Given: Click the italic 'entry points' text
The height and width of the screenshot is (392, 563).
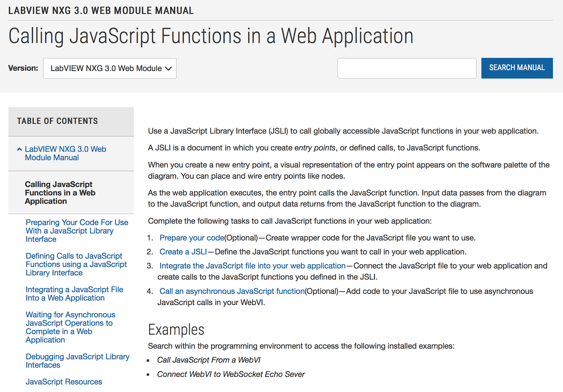Looking at the screenshot, I should 315,148.
